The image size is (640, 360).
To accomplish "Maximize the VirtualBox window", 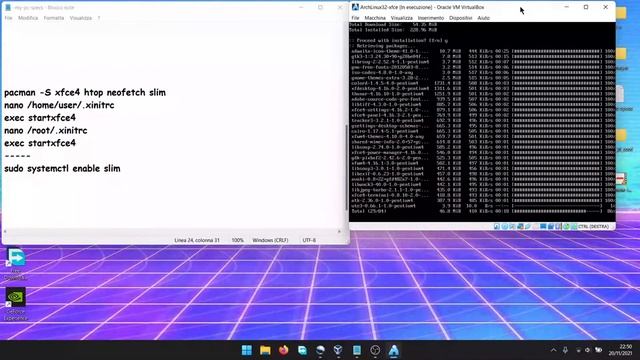I will (586, 7).
